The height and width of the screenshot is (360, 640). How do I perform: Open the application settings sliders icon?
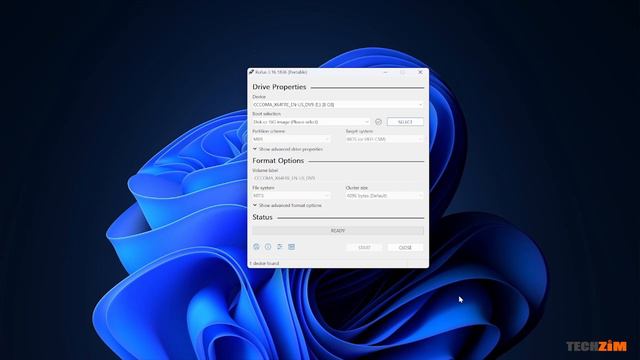280,247
